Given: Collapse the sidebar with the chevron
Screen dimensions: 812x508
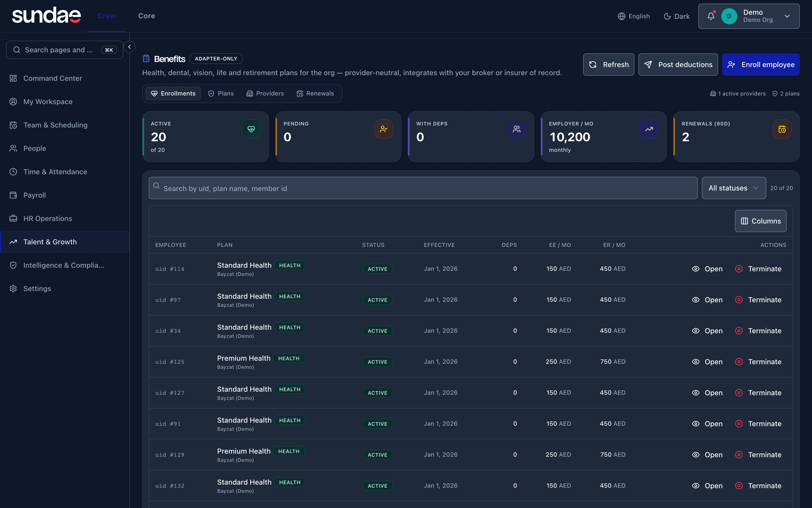Looking at the screenshot, I should pos(129,47).
